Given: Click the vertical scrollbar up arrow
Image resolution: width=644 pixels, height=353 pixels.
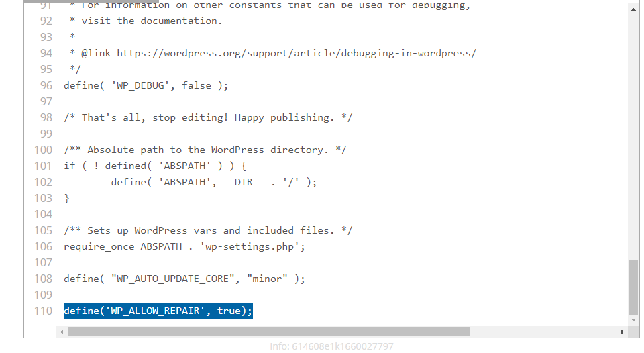Looking at the screenshot, I should (x=634, y=9).
